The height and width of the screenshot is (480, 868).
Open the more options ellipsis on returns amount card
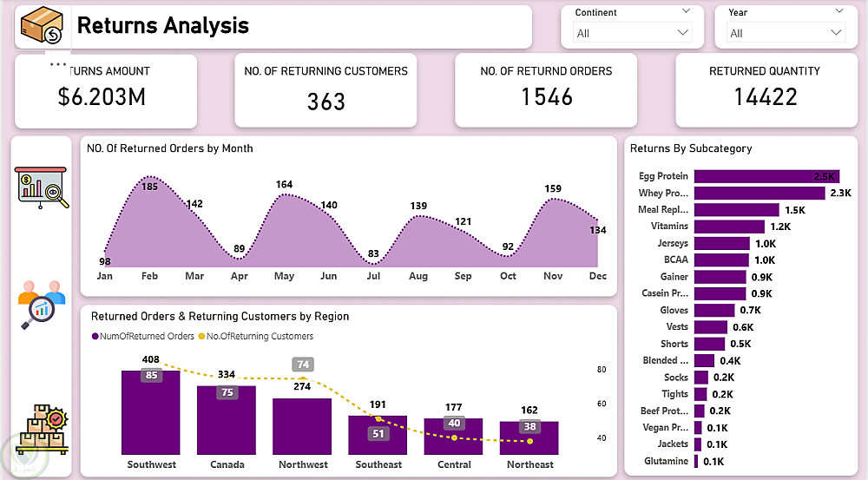click(x=57, y=64)
